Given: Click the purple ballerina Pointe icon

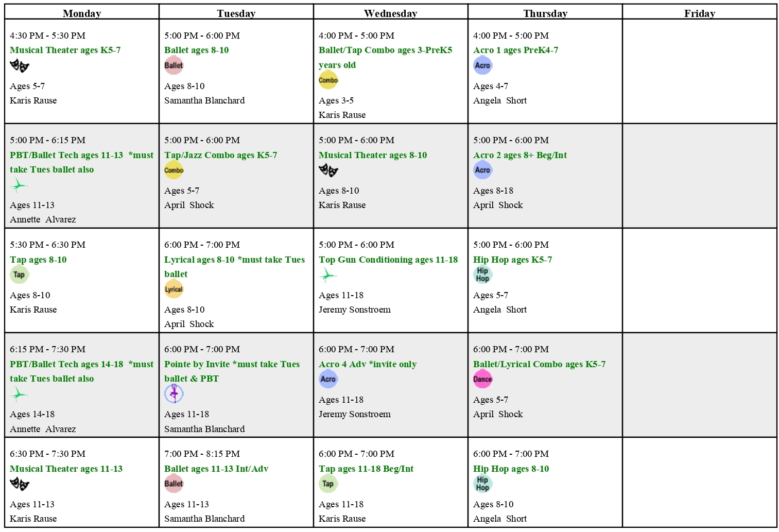Looking at the screenshot, I should 174,393.
